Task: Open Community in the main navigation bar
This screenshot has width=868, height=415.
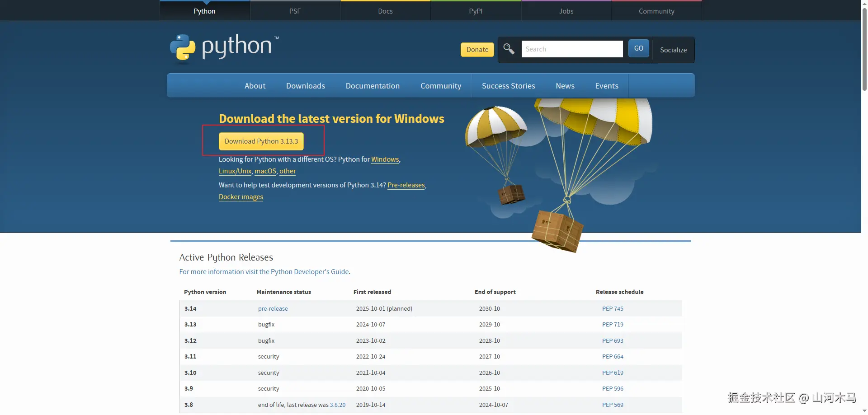Action: click(x=441, y=86)
